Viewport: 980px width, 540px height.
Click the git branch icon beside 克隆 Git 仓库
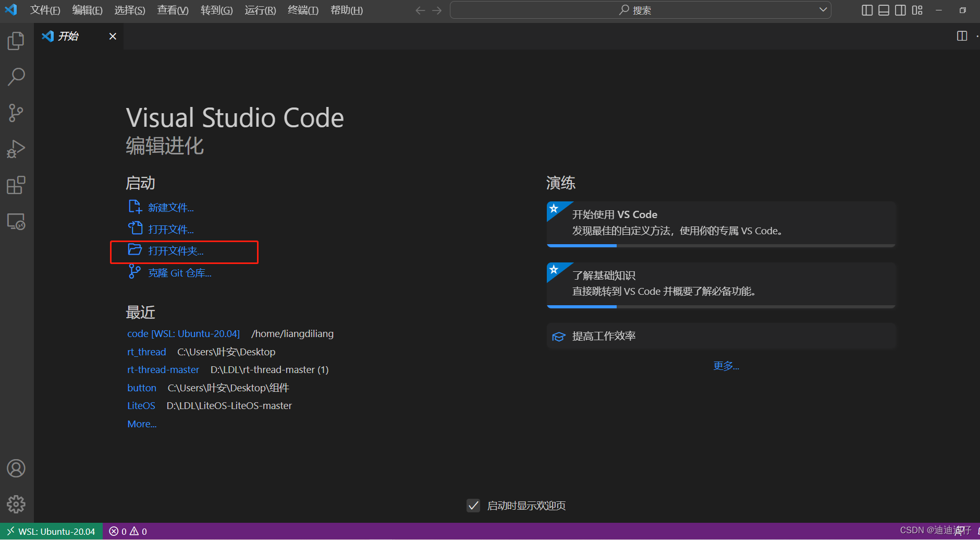[x=134, y=272]
